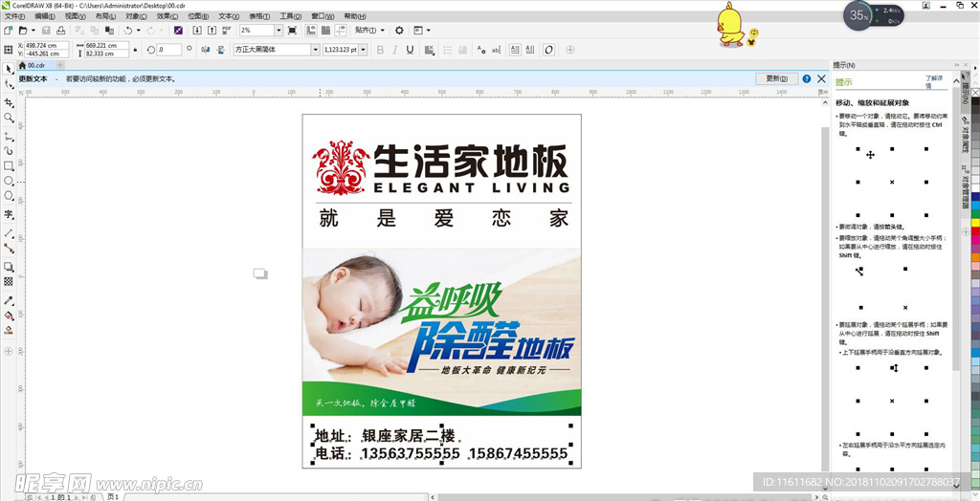Click the Full-screen preview icon
The width and height of the screenshot is (980, 501).
click(x=292, y=30)
